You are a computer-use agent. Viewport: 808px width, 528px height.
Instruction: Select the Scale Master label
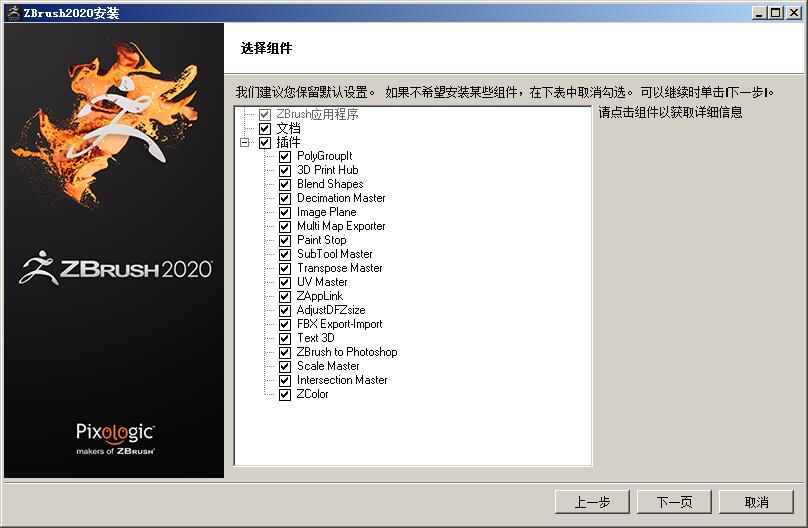(x=328, y=366)
